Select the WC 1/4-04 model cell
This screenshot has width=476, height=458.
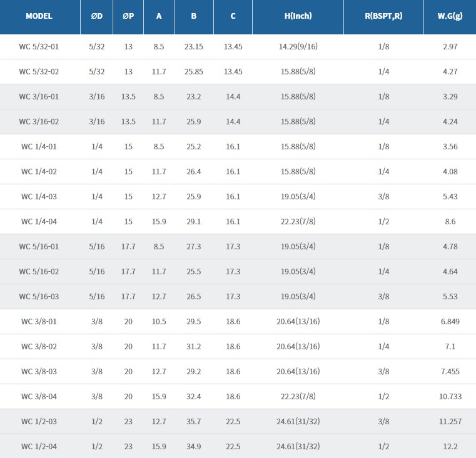point(39,221)
